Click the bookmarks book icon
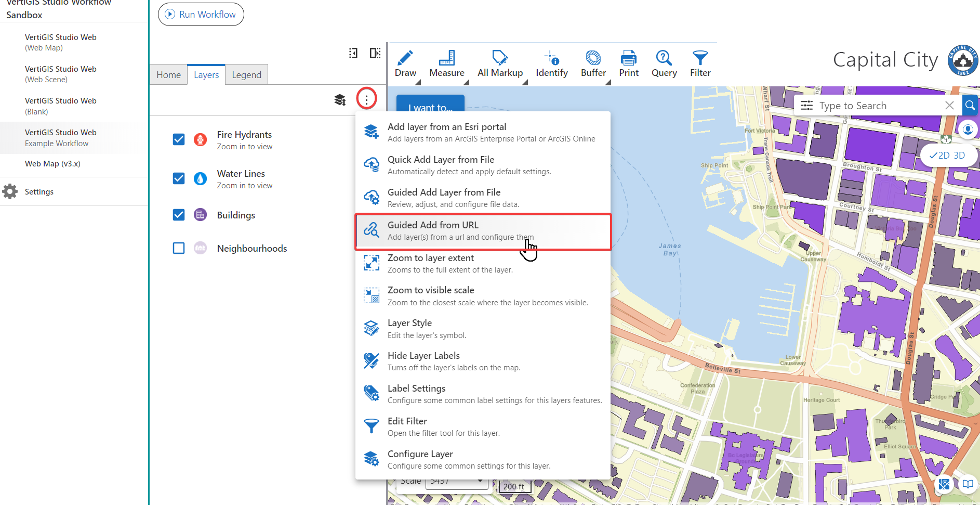980x505 pixels. 968,485
